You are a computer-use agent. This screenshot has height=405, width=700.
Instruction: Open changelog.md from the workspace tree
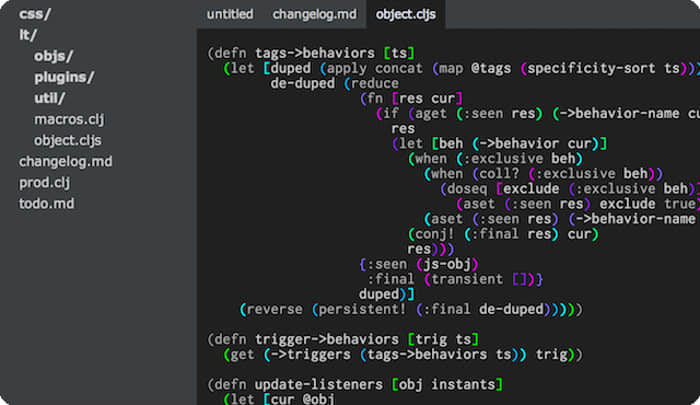pyautogui.click(x=66, y=161)
